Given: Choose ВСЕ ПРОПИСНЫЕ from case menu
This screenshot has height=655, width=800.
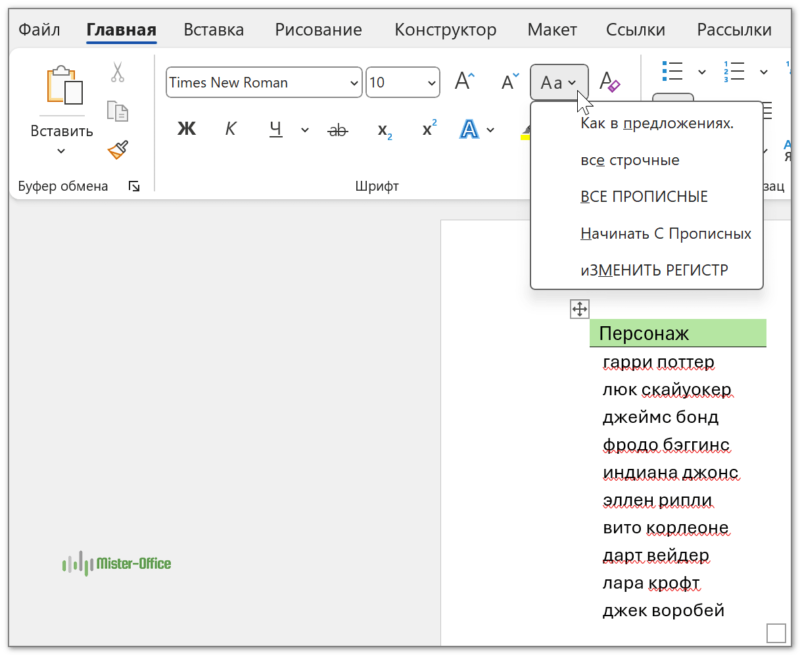Looking at the screenshot, I should pyautogui.click(x=644, y=197).
